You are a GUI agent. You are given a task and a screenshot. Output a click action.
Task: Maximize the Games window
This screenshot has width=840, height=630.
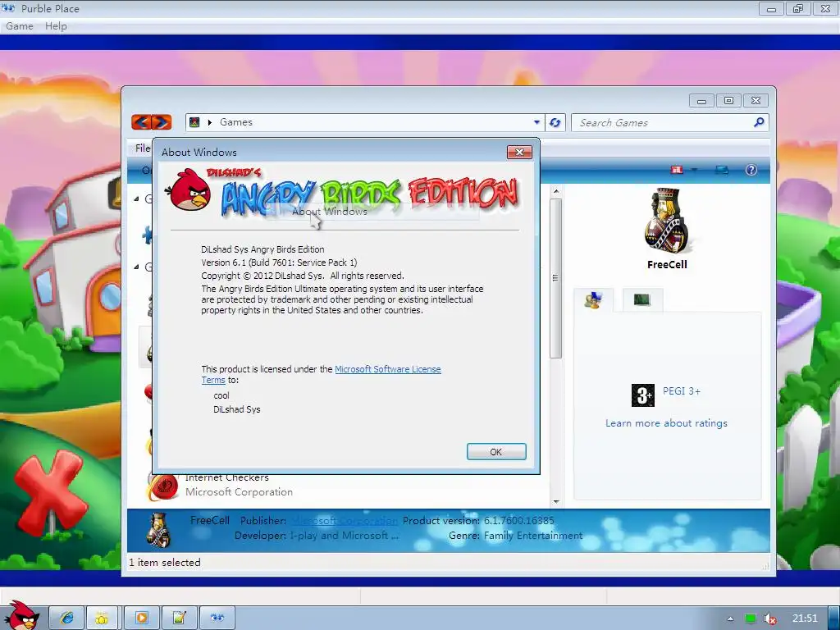[x=728, y=101]
